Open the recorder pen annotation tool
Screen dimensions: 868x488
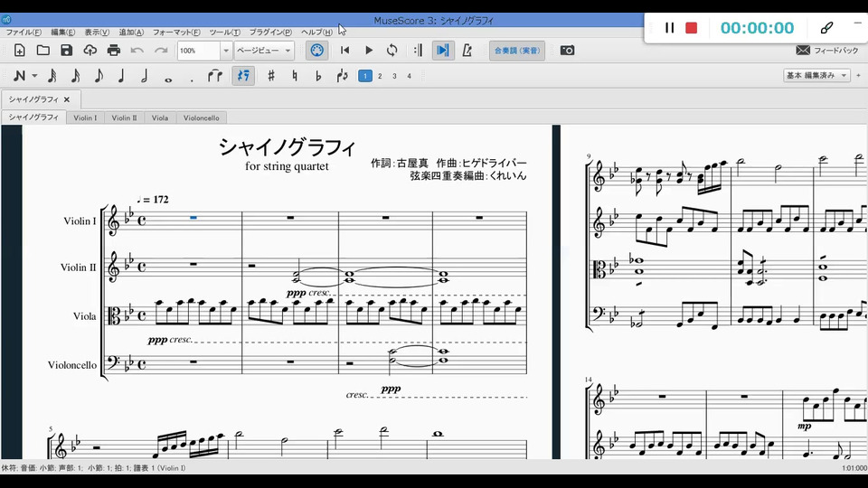pyautogui.click(x=826, y=28)
